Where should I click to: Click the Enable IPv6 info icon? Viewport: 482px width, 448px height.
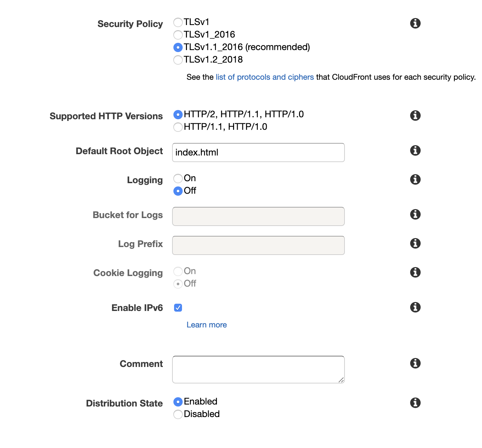[415, 307]
